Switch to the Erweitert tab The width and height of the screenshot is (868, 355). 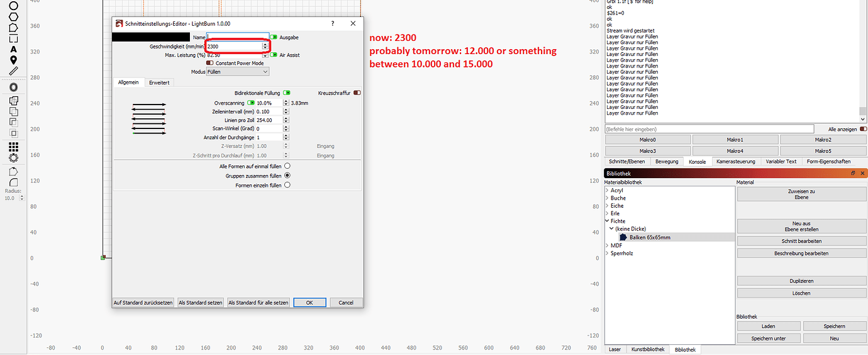[159, 82]
